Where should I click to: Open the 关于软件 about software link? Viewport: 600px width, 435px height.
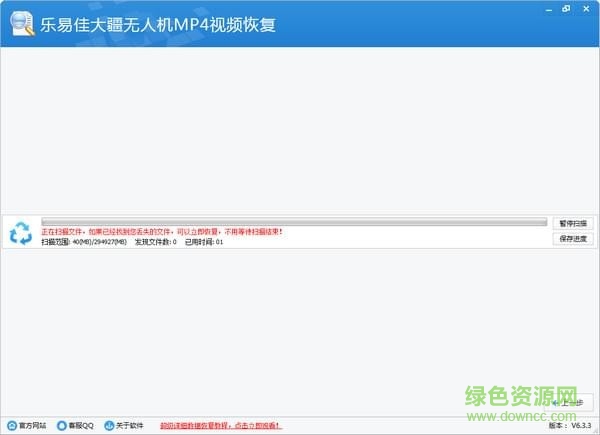click(124, 425)
